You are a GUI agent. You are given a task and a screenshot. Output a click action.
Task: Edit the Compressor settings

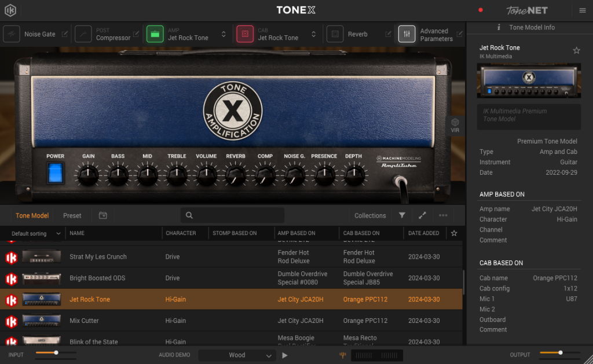tap(136, 34)
